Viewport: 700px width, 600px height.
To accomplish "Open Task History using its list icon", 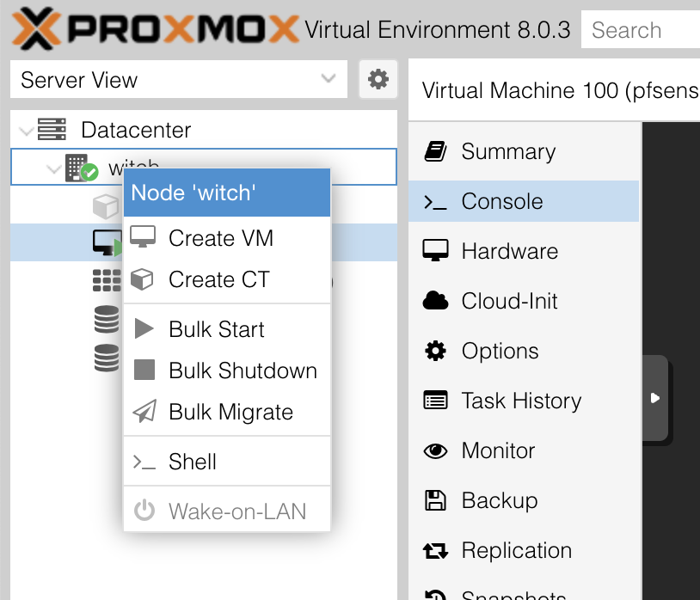I will point(436,401).
